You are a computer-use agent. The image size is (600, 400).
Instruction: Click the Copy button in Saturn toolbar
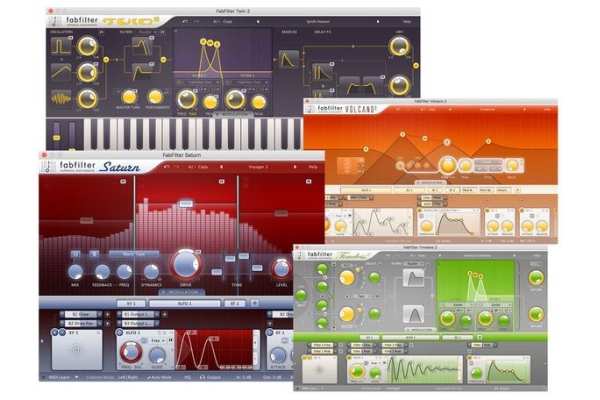203,167
